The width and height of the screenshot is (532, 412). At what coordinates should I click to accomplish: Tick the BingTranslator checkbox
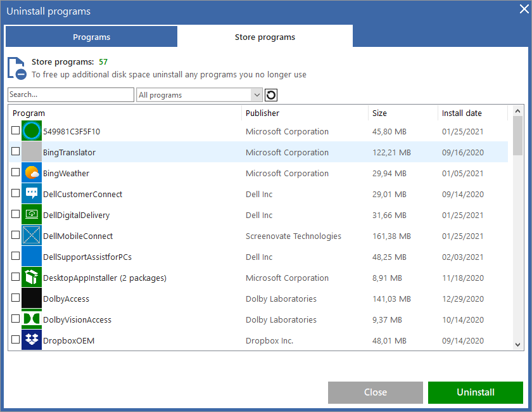[16, 151]
